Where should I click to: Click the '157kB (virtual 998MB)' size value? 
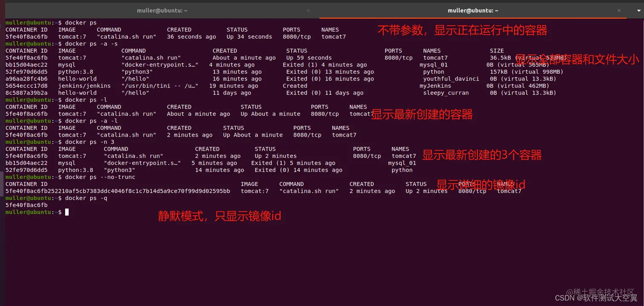pos(526,72)
